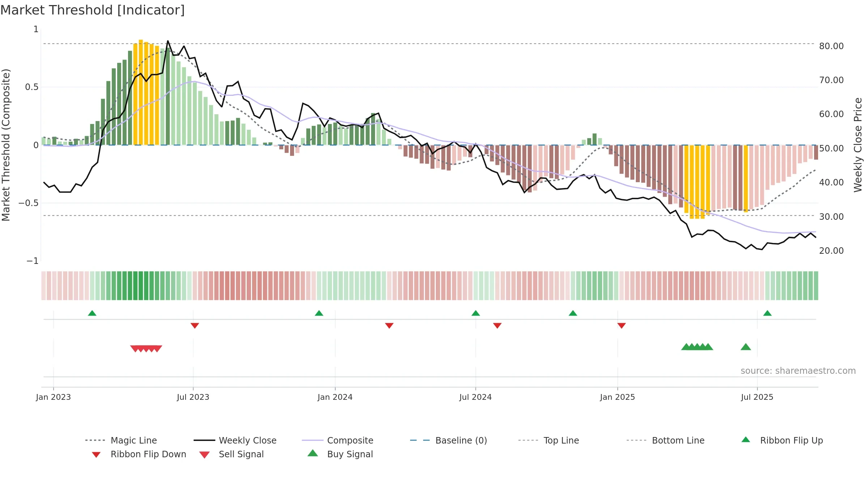Select the Ribbon Flip Up triangle near November 2024
The width and height of the screenshot is (868, 488).
(573, 313)
